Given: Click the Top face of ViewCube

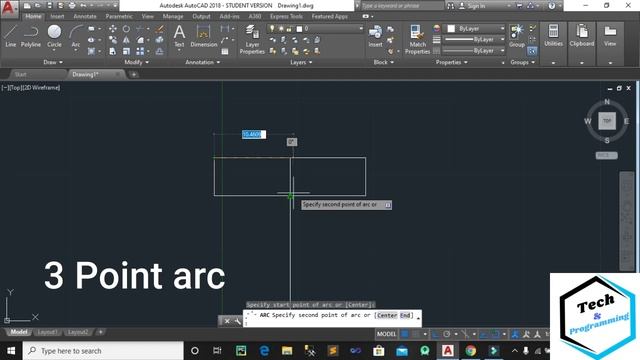Looking at the screenshot, I should [x=607, y=121].
